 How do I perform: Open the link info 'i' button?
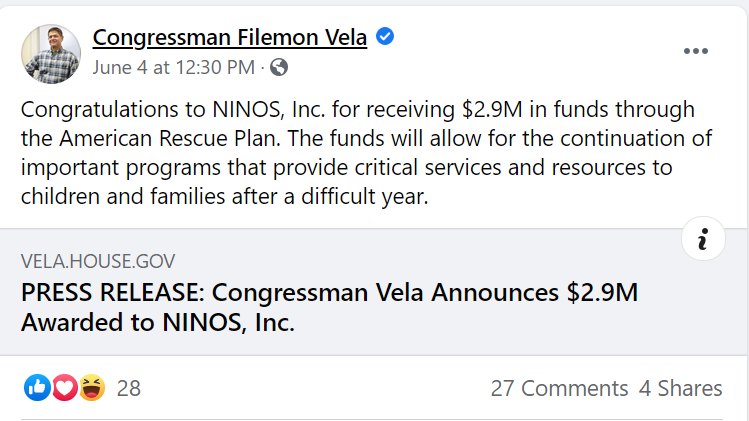pyautogui.click(x=703, y=238)
